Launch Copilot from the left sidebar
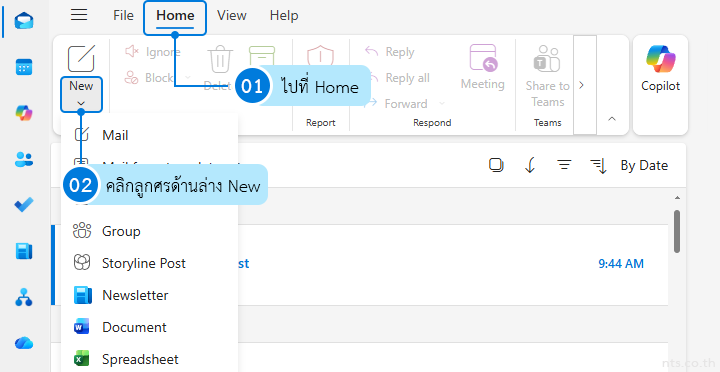Viewport: 720px width, 372px height. click(24, 113)
